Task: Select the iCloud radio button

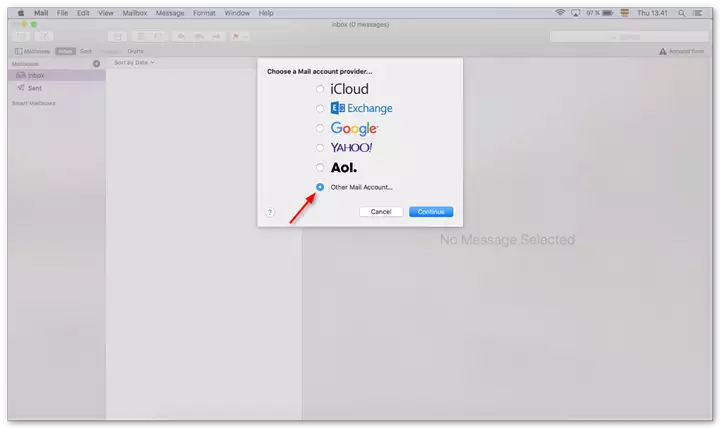Action: click(x=320, y=89)
